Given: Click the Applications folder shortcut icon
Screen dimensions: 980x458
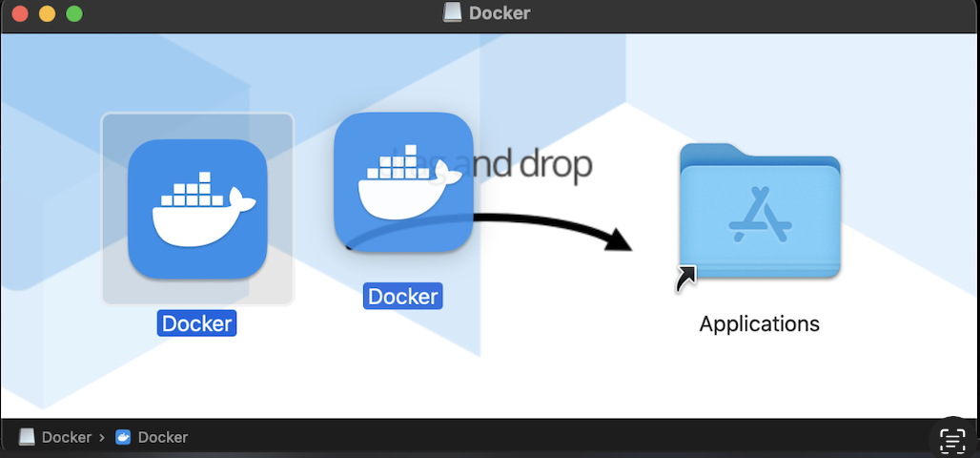Looking at the screenshot, I should (x=760, y=211).
